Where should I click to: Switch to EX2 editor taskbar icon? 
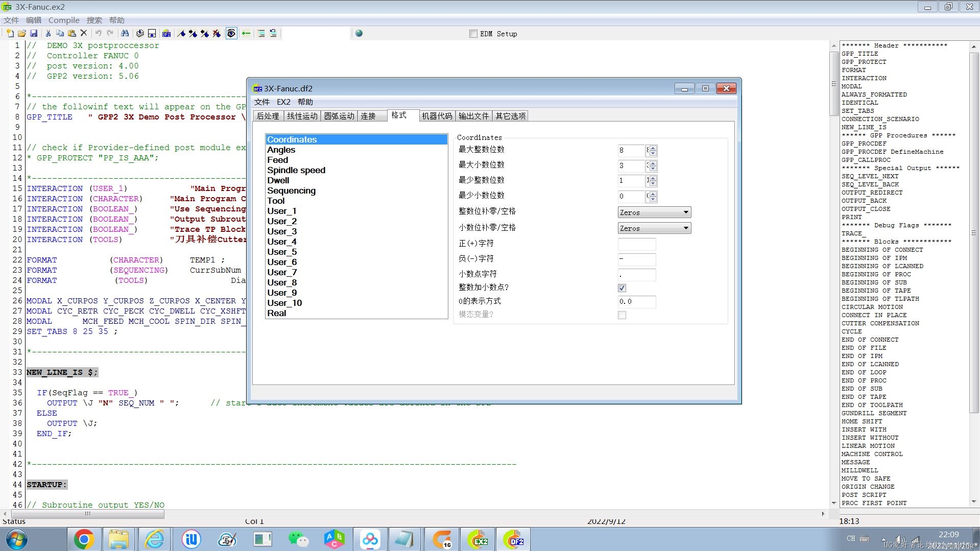pos(479,539)
